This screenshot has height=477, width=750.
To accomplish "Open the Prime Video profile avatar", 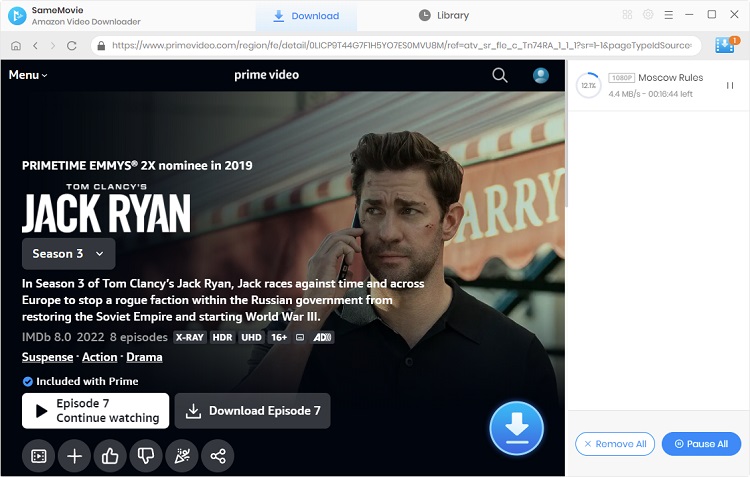I will 540,75.
